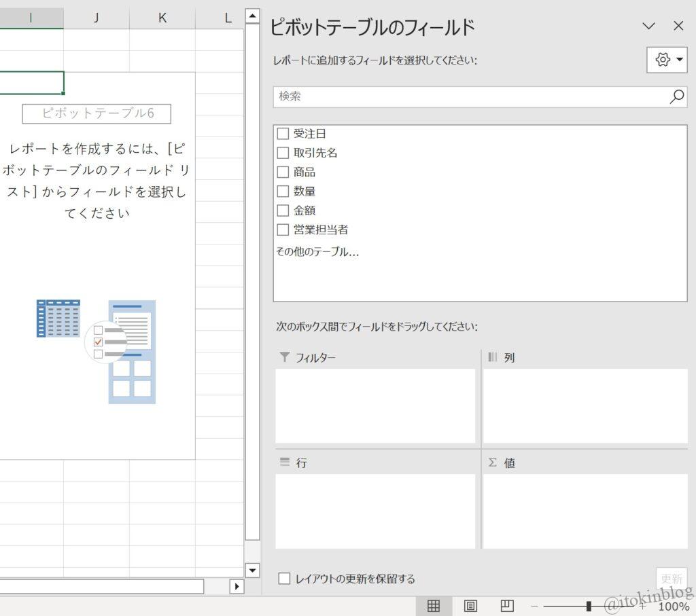Click into the 検索 field search box

tap(469, 96)
